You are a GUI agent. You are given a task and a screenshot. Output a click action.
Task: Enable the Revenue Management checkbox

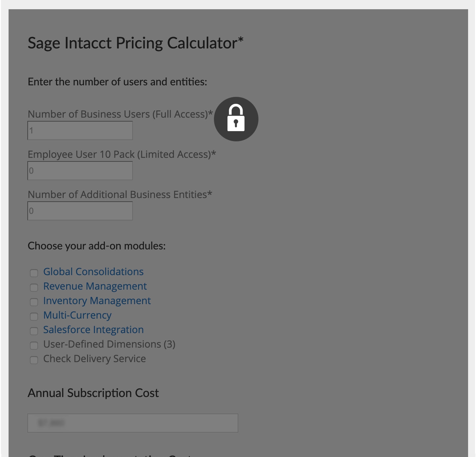34,287
